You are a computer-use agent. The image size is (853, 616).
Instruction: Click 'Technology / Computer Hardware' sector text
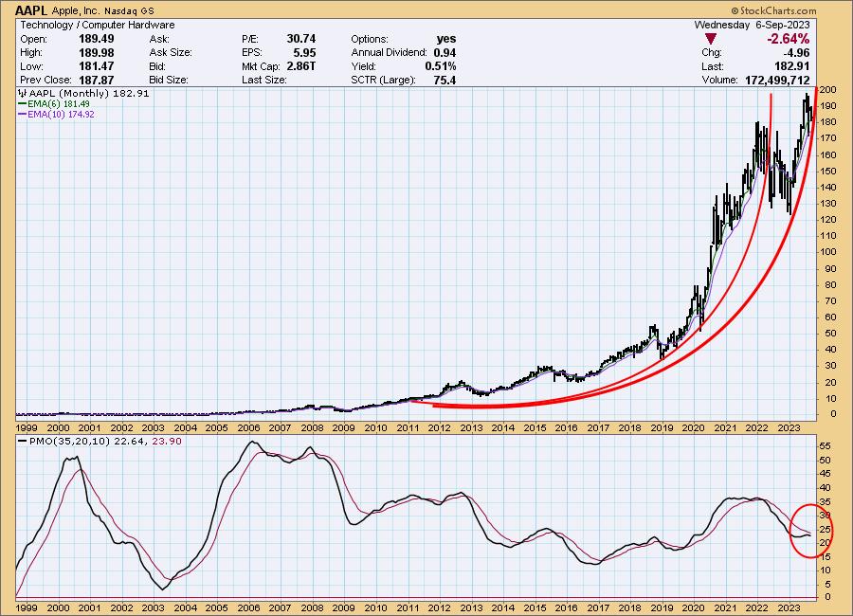98,25
